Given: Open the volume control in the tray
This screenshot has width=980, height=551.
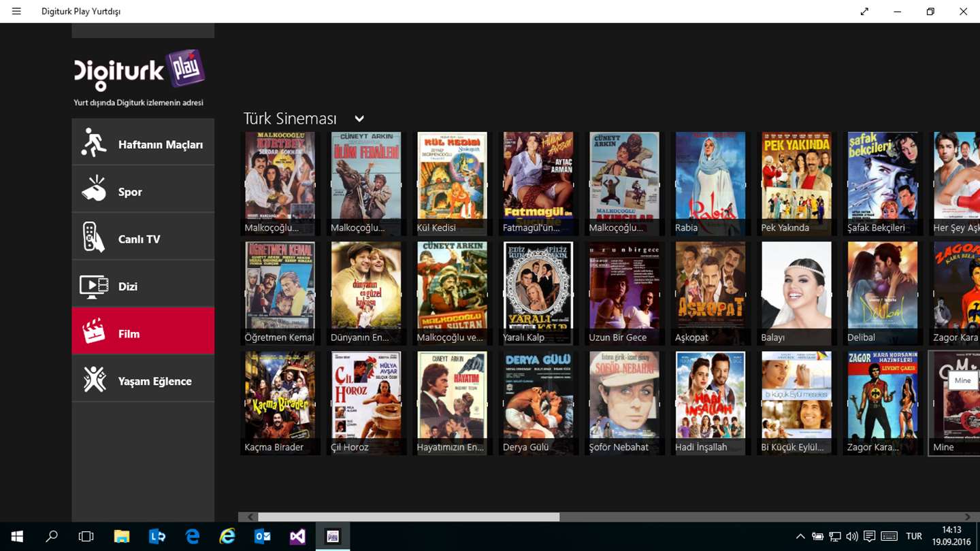Looking at the screenshot, I should point(852,537).
